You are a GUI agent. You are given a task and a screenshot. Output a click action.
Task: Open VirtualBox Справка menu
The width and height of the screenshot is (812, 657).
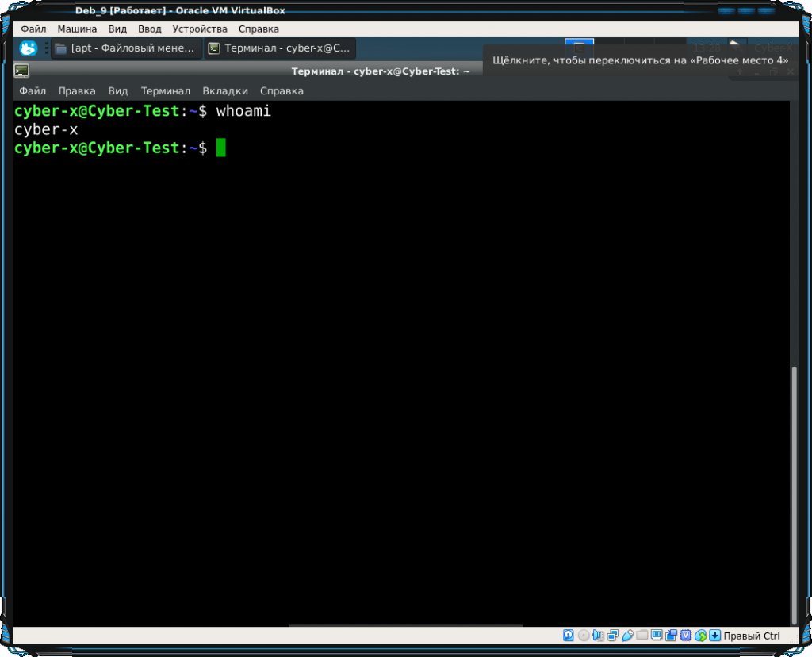[259, 29]
